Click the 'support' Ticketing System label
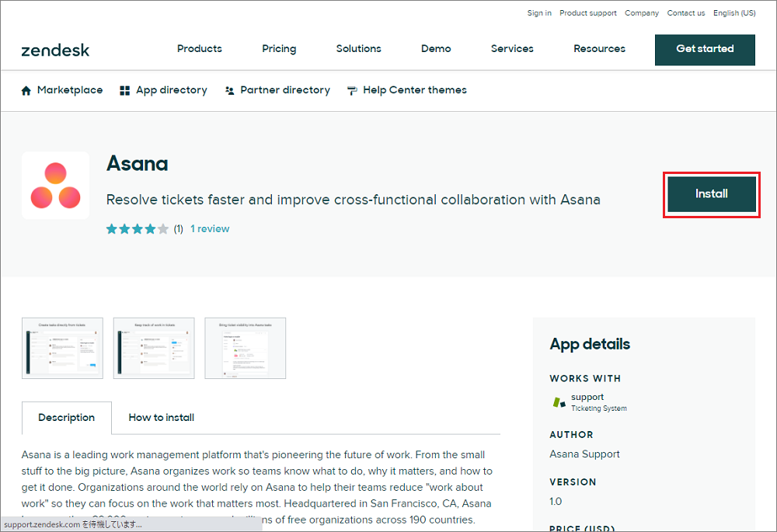This screenshot has height=532, width=777. click(598, 402)
